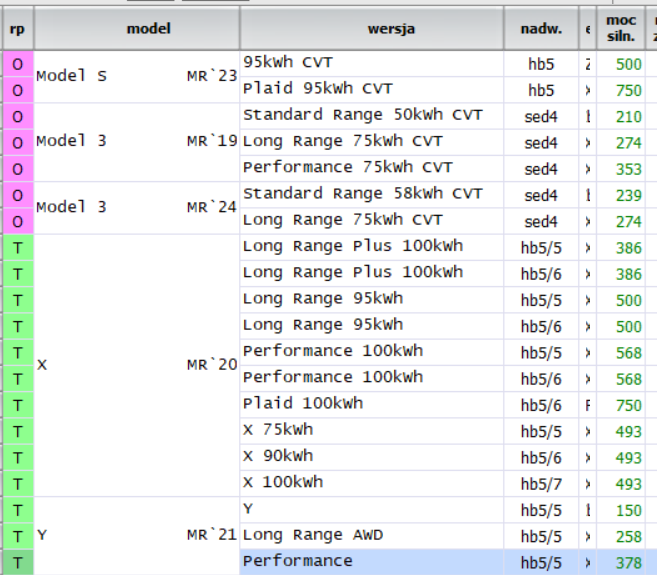Select the 'Plaid 95kWh CVT' version row
Image resolution: width=657 pixels, height=575 pixels.
(370, 89)
